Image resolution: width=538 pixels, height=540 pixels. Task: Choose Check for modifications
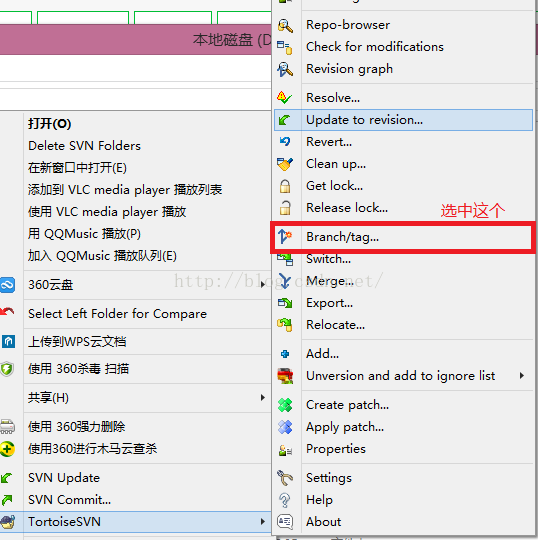[375, 47]
